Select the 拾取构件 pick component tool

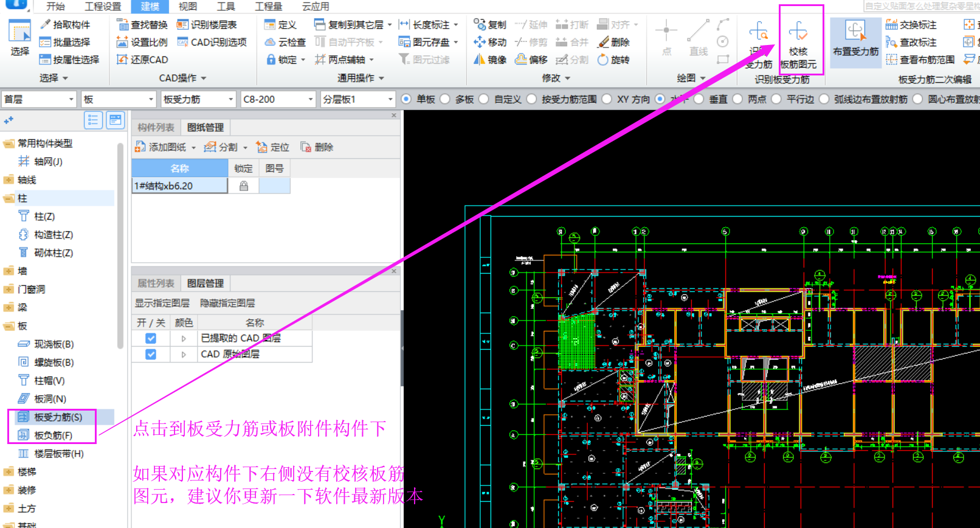65,24
